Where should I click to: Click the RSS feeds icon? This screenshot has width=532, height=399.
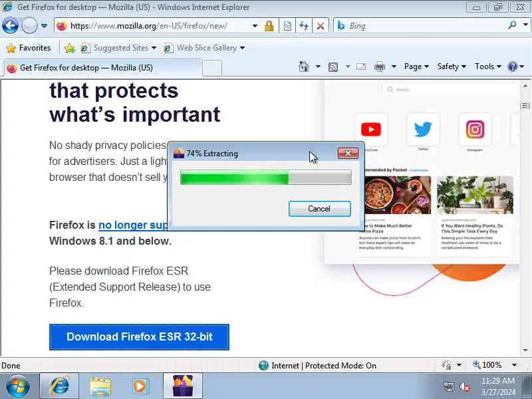[x=333, y=67]
